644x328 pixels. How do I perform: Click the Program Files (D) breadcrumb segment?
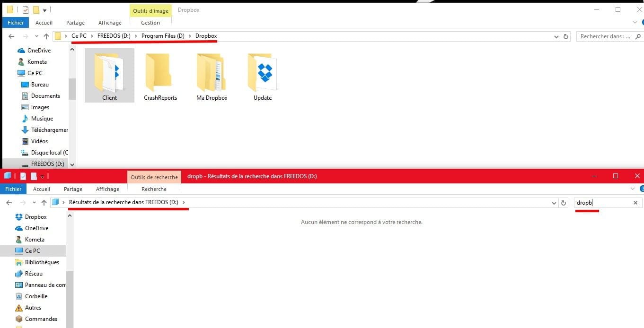pos(163,36)
